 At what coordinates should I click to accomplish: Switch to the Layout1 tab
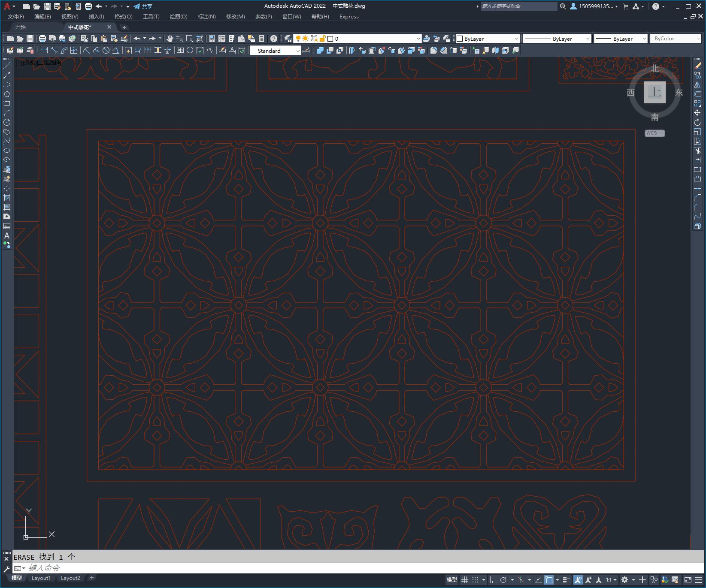41,578
